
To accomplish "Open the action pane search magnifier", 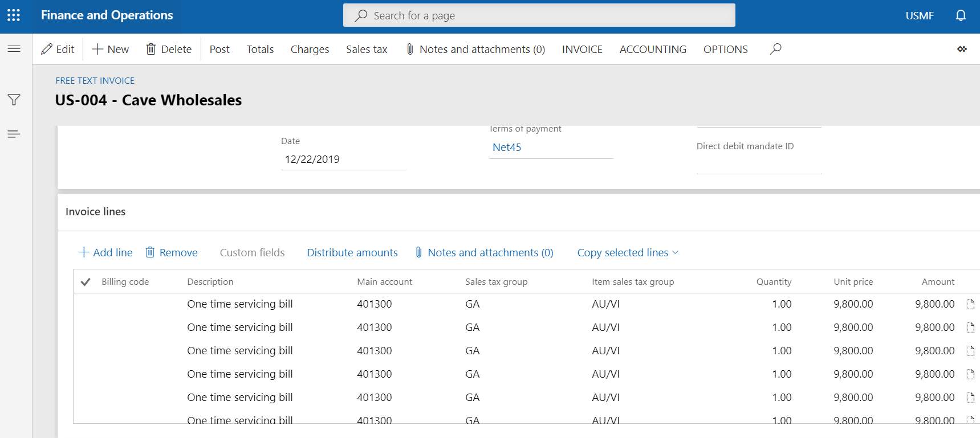I will point(775,49).
